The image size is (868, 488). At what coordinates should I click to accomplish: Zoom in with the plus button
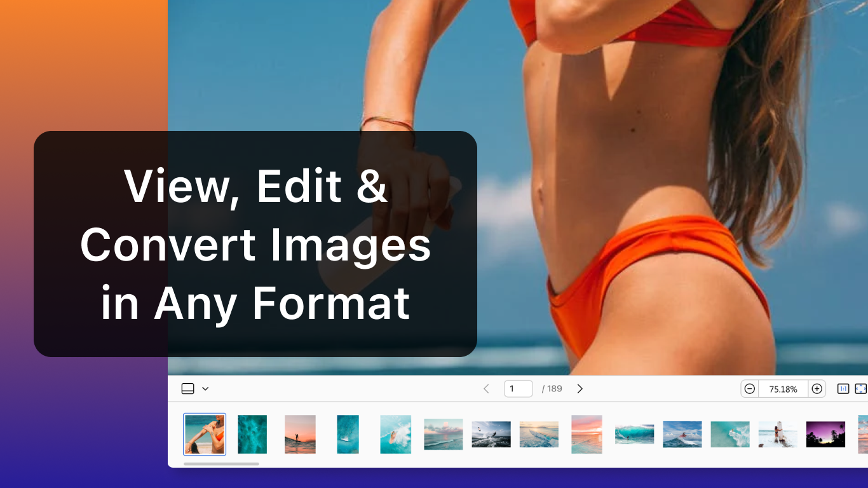(817, 389)
